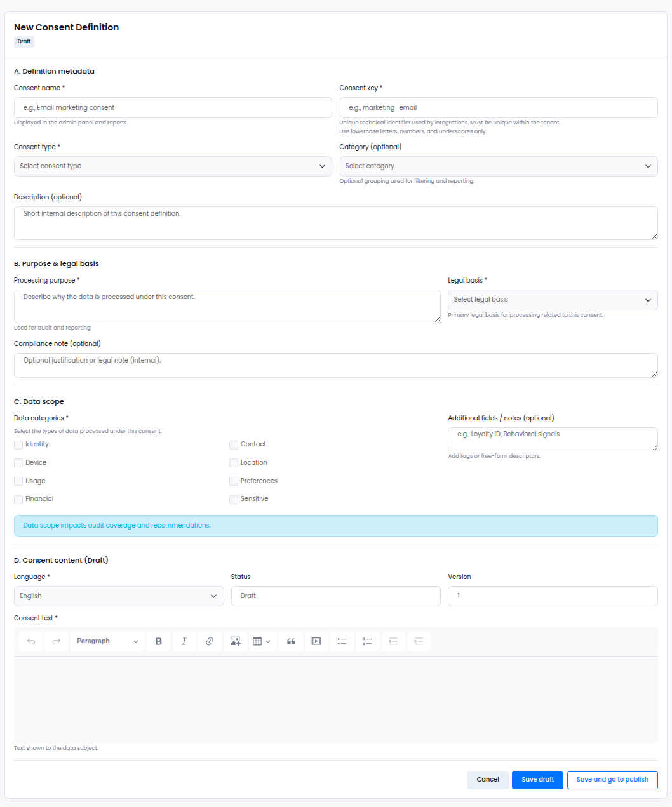Toggle bold formatting in consent text editor
Viewport: 672px width, 807px height.
(158, 641)
